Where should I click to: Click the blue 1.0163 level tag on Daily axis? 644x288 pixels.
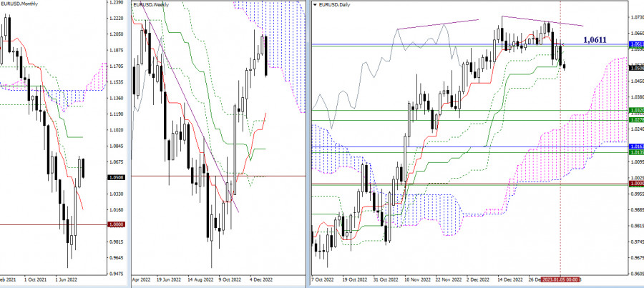[636, 147]
